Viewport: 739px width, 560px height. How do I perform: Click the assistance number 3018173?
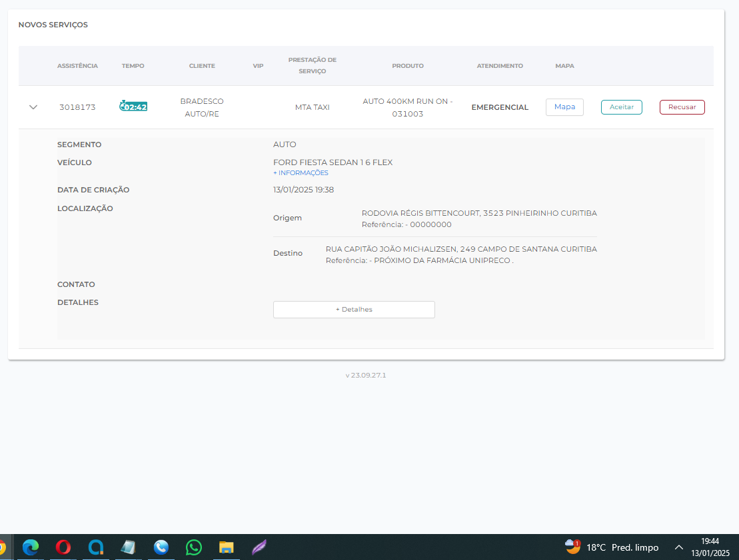pos(77,107)
